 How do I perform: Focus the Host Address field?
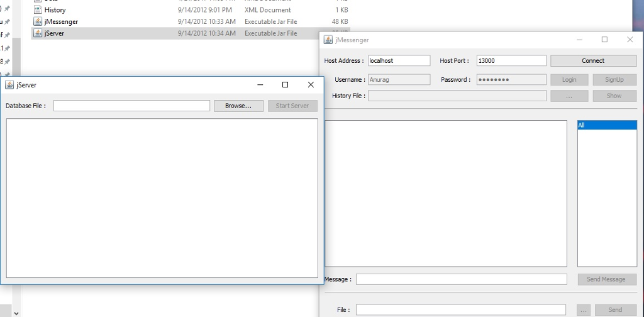coord(399,60)
